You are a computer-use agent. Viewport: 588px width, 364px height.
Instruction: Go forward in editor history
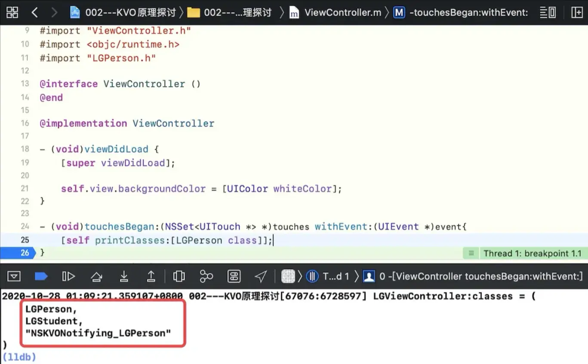[54, 12]
